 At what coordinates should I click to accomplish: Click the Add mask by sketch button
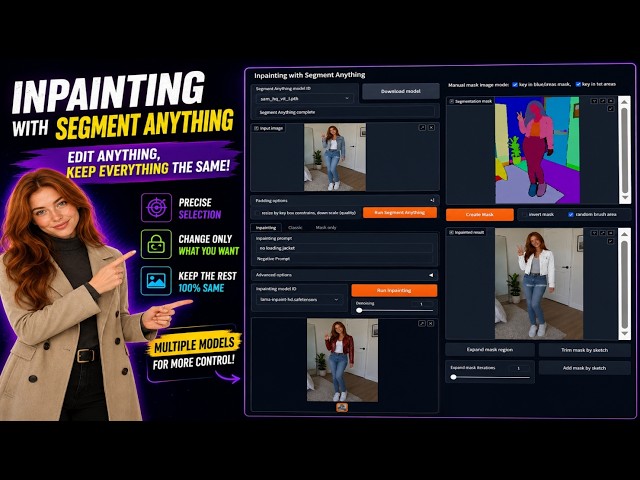coord(584,368)
